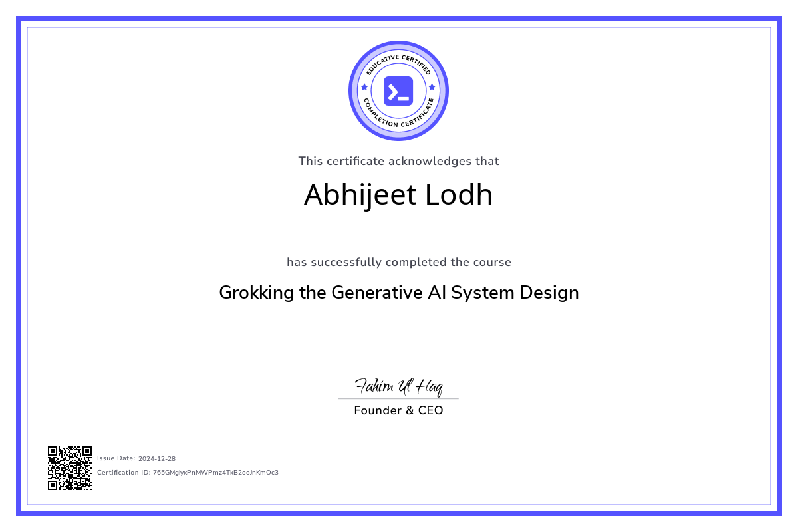Click the signature divider line
The image size is (798, 532).
point(398,398)
